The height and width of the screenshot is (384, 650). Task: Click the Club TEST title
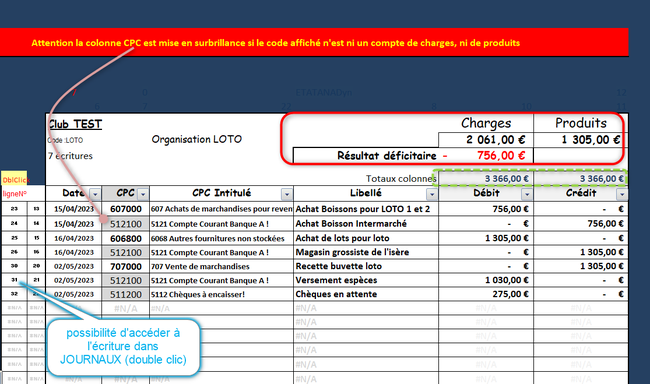pos(75,124)
